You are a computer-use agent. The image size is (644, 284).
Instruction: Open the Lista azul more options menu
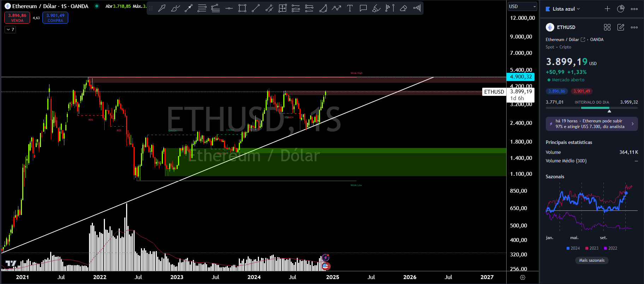(x=634, y=9)
